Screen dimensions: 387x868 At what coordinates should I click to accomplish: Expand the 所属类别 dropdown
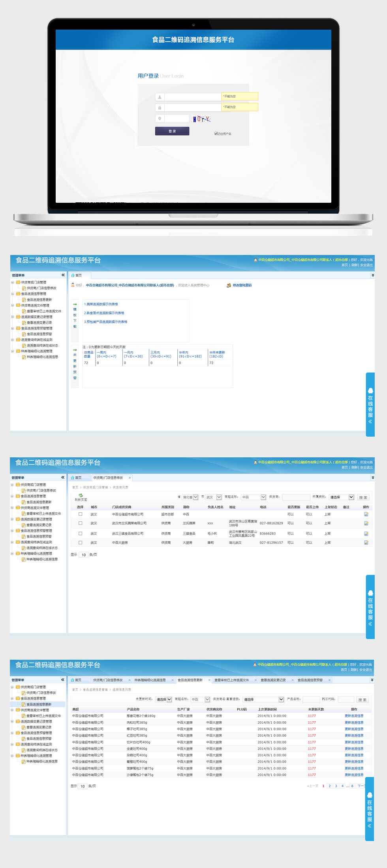pyautogui.click(x=351, y=497)
